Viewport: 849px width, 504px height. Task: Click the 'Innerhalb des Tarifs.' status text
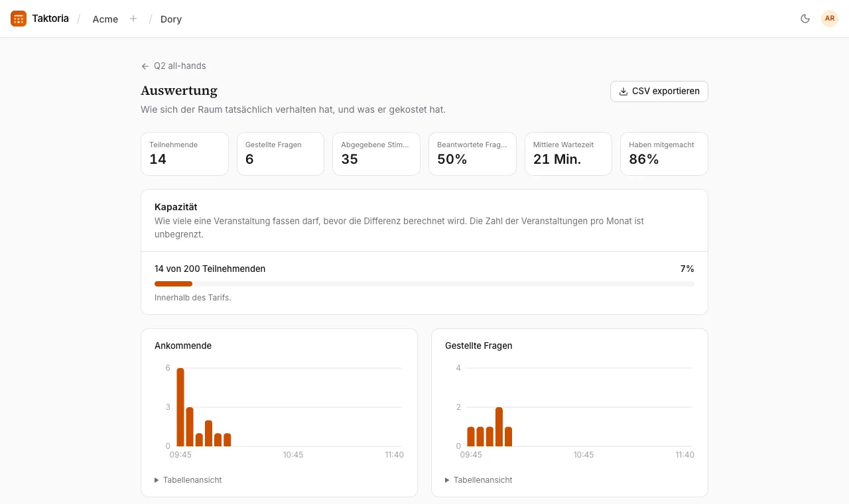point(193,298)
